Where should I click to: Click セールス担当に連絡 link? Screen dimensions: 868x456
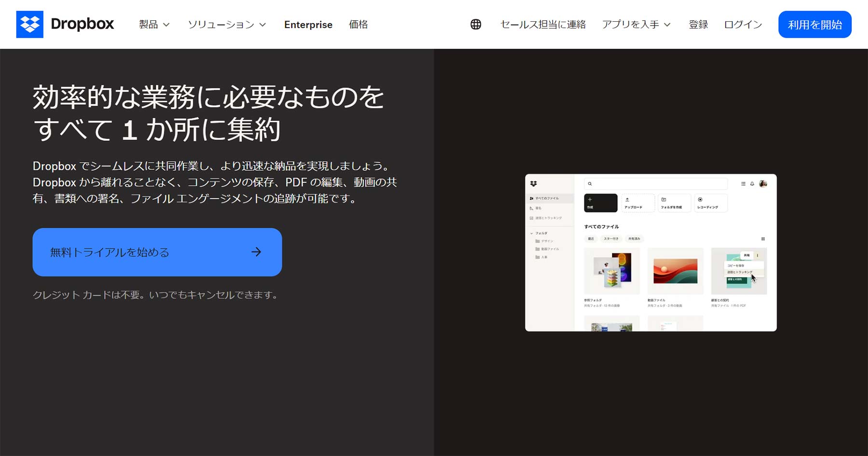coord(543,25)
